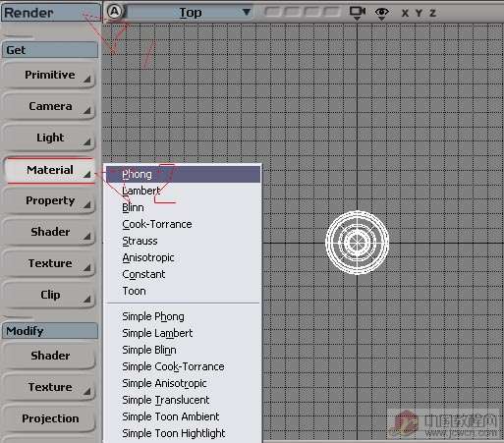Open the Primitive menu button

pos(49,75)
